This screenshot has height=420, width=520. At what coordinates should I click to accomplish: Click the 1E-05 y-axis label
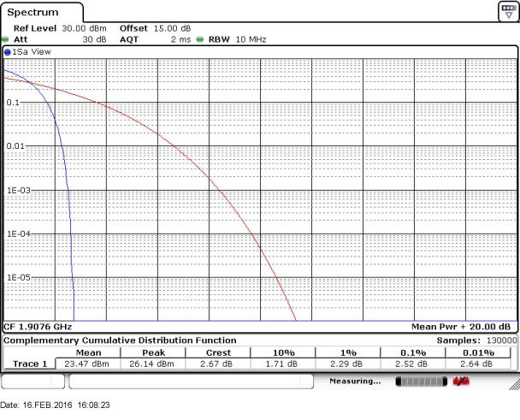pos(19,277)
